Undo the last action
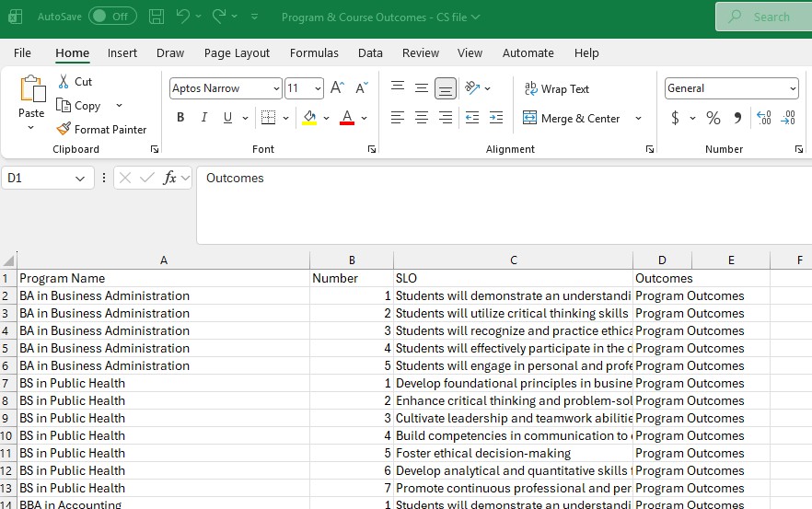This screenshot has width=812, height=509. (182, 17)
